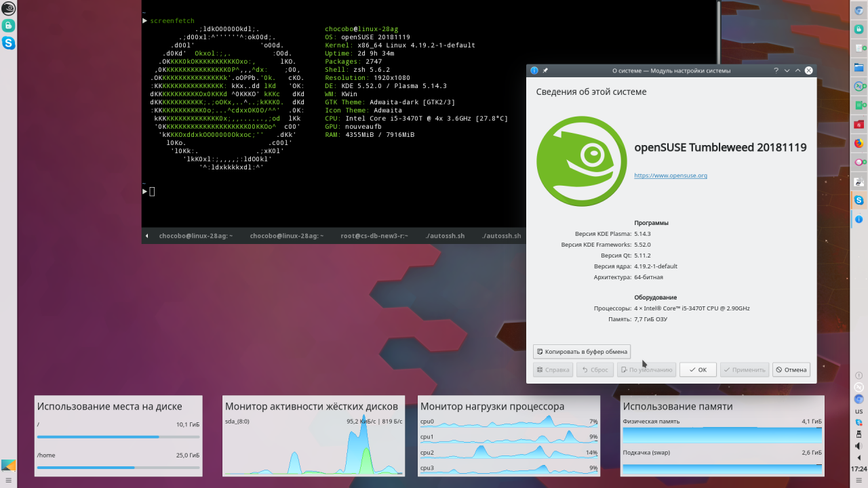Screen dimensions: 868x488
Task: Click the Использование памяти widget title
Action: point(677,407)
